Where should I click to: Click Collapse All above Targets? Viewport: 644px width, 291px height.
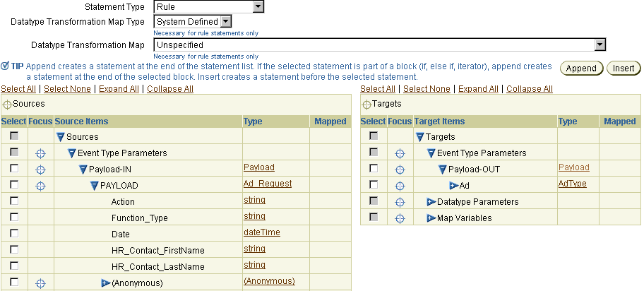tap(530, 89)
